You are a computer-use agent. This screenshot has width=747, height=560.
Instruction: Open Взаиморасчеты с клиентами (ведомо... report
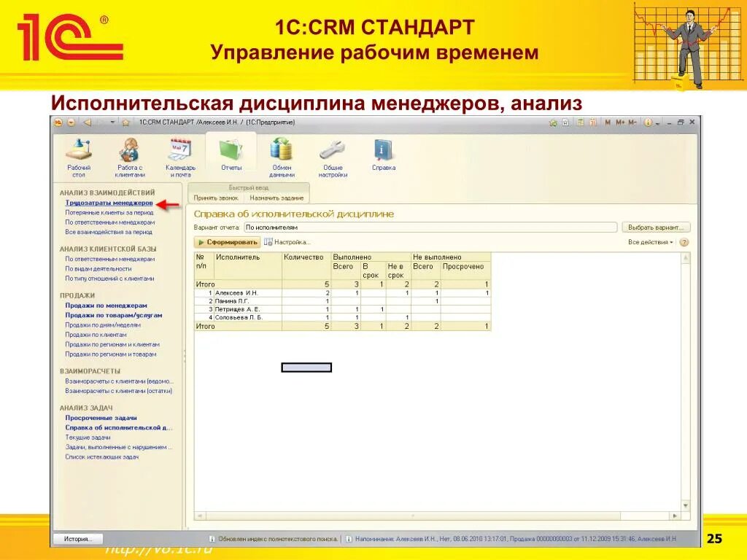(119, 381)
